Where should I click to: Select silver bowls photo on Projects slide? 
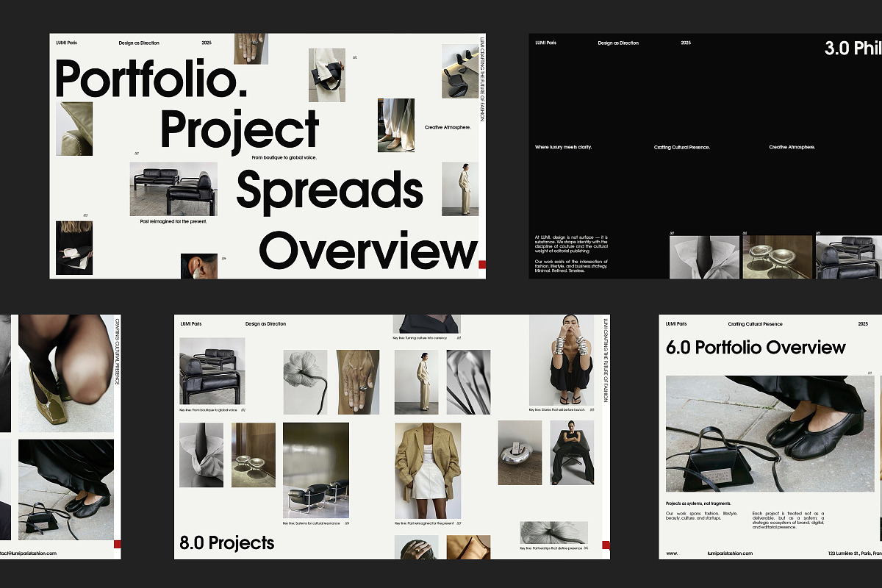click(x=254, y=455)
